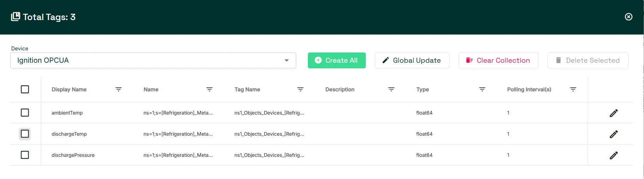Click the Clear Collection button
This screenshot has height=179, width=644.
coord(498,60)
